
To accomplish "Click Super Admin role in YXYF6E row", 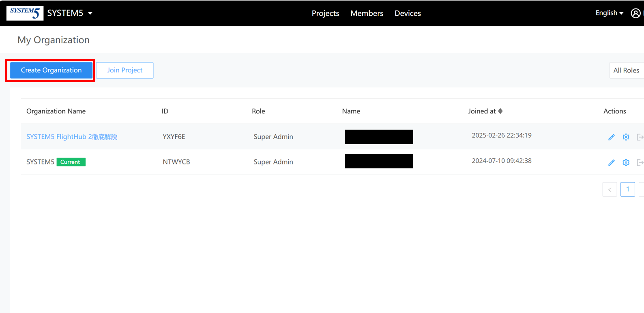I will (273, 137).
